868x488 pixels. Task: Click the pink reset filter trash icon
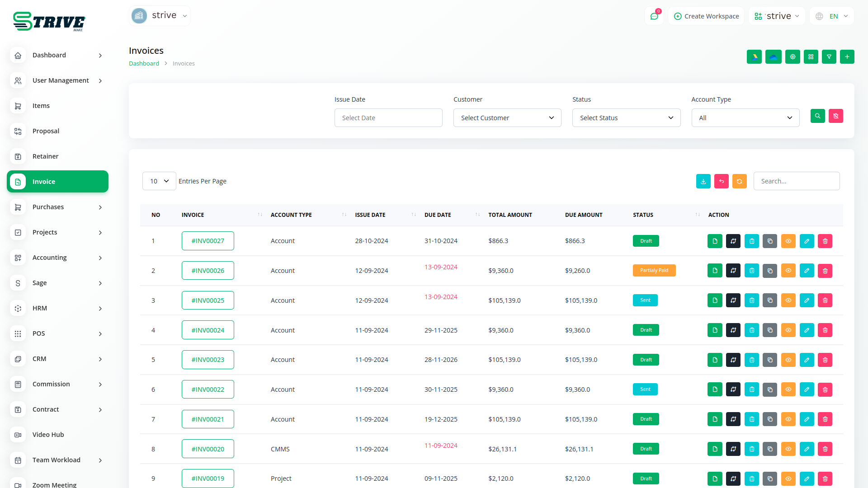point(835,116)
